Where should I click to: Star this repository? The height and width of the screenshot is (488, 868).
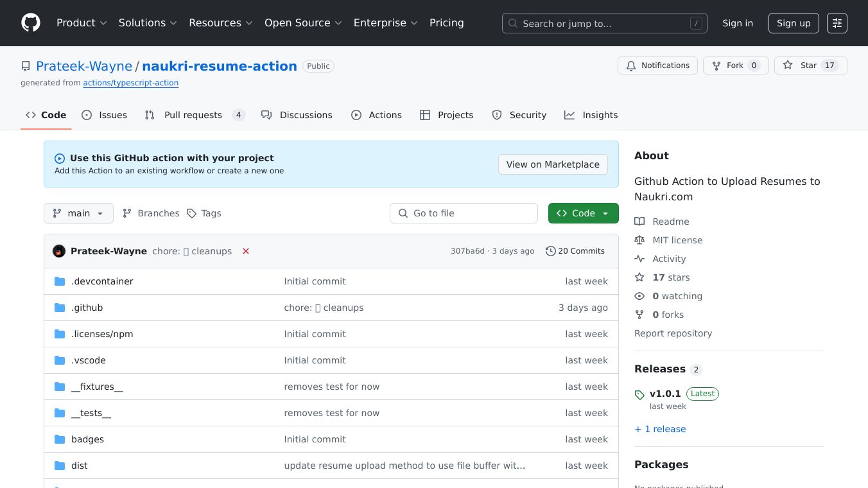click(810, 65)
